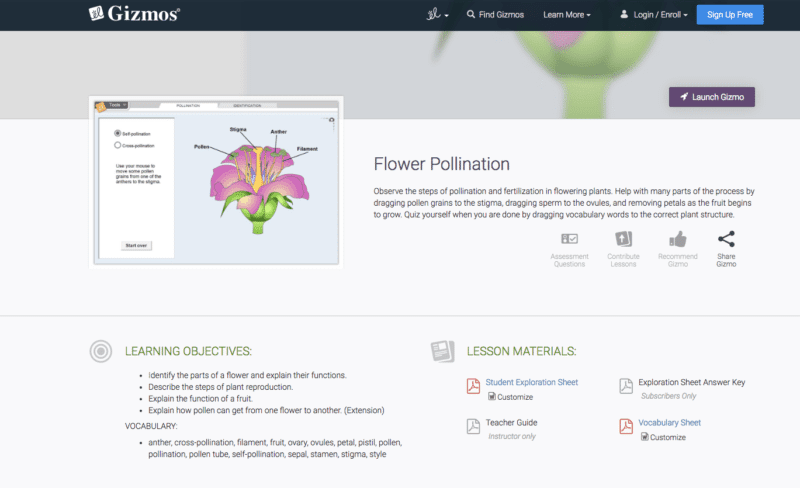The height and width of the screenshot is (488, 800).
Task: Expand the Learn More menu
Action: 566,15
